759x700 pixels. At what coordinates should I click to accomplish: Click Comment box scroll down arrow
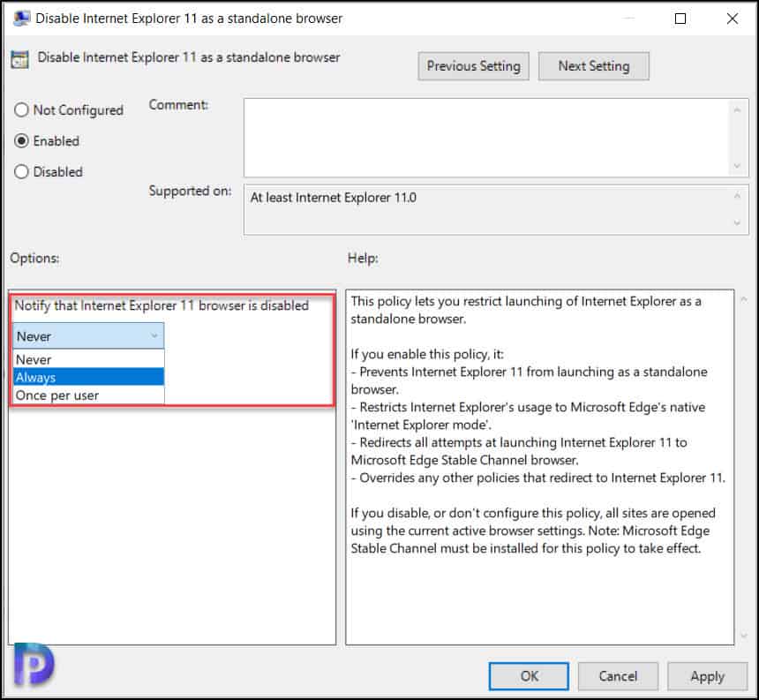click(737, 166)
